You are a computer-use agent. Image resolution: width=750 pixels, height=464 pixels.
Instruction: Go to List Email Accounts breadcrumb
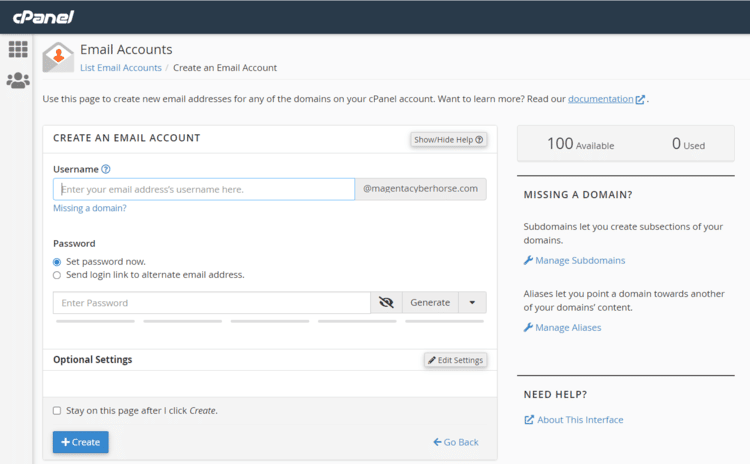tap(120, 68)
